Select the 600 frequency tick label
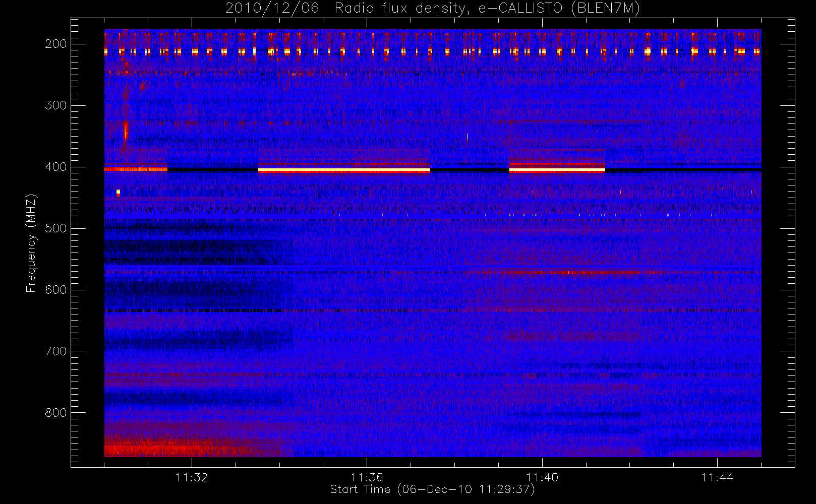816x504 pixels. pos(56,290)
